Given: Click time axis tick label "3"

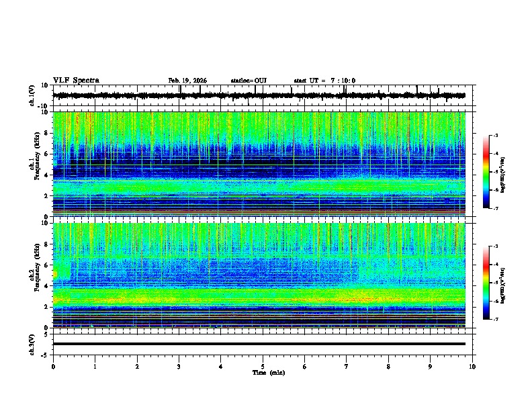Looking at the screenshot, I should (179, 367).
